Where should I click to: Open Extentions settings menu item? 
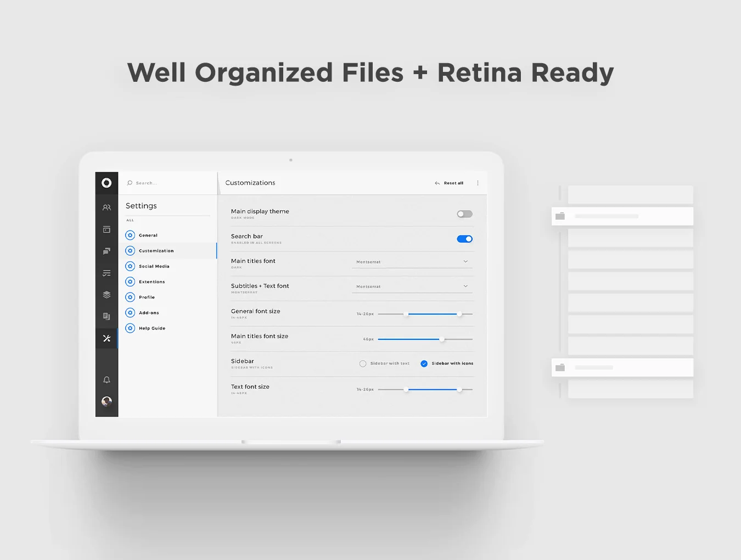[x=167, y=282]
